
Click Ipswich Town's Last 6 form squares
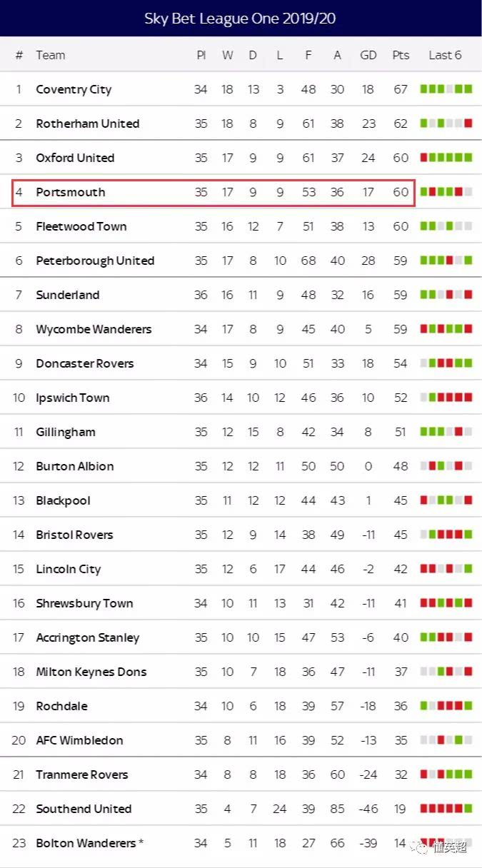tap(446, 398)
